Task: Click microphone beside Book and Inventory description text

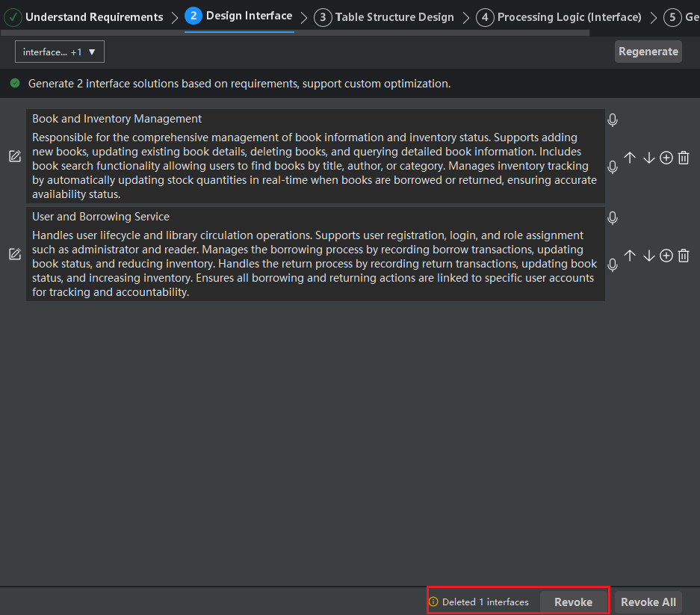Action: coord(613,167)
